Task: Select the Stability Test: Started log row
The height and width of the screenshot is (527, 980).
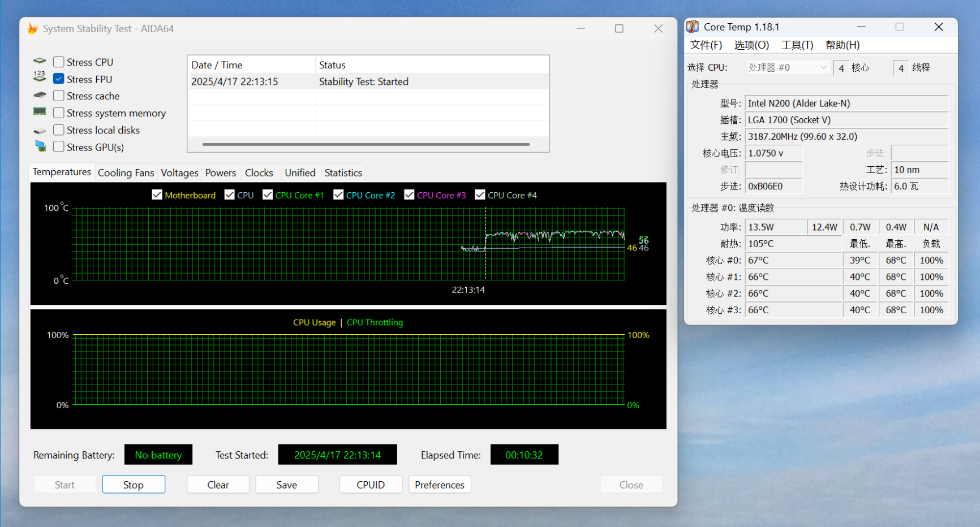Action: 368,81
